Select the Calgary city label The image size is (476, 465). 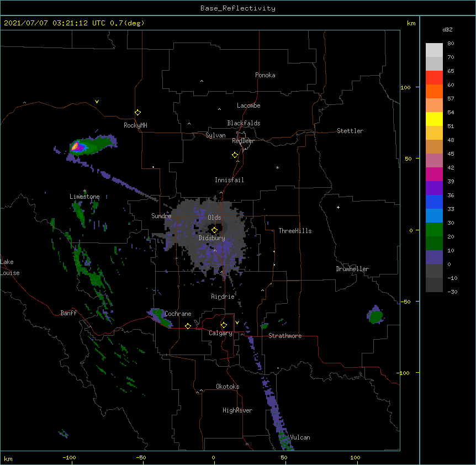pyautogui.click(x=221, y=333)
